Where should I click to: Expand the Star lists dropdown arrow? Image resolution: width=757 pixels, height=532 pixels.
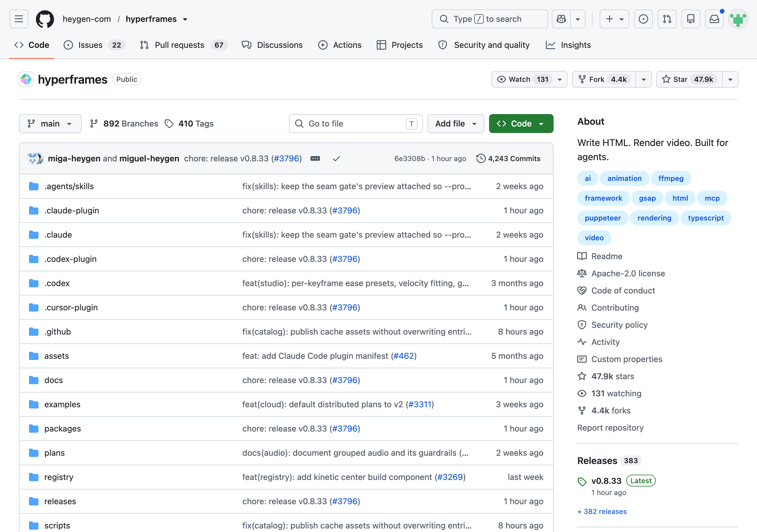pos(730,80)
